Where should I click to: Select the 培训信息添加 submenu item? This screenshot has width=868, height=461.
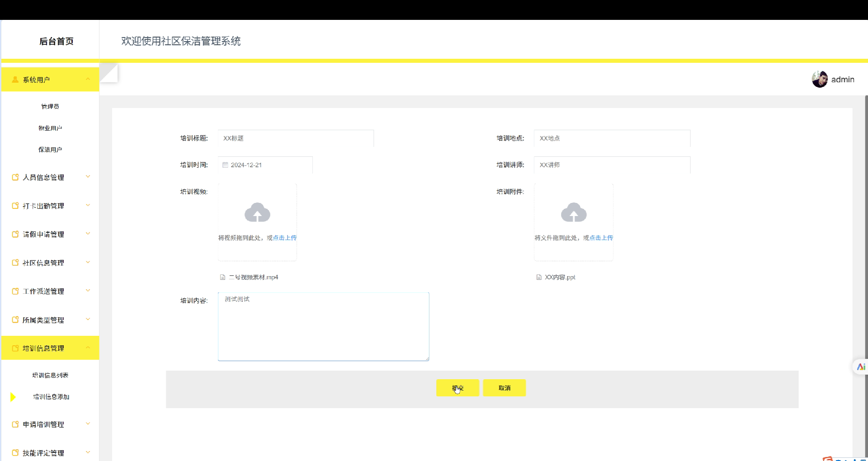50,397
